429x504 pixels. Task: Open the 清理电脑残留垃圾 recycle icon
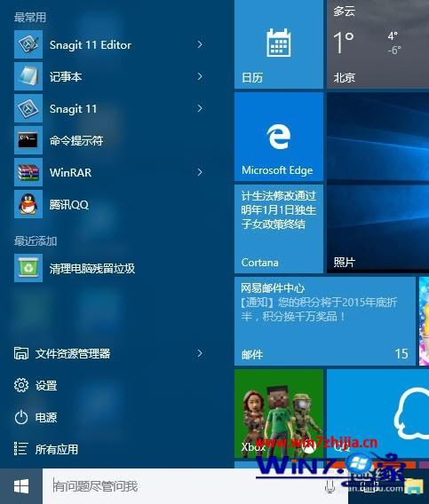tap(28, 268)
